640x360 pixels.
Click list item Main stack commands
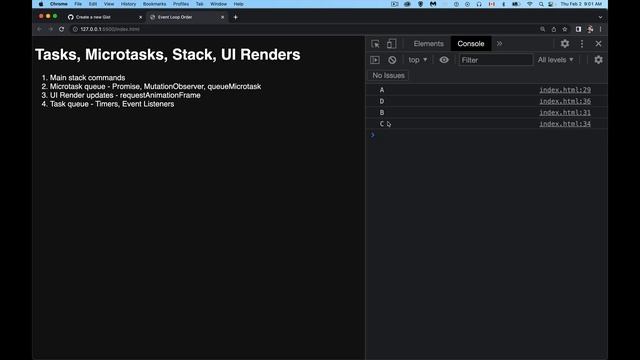(87, 78)
